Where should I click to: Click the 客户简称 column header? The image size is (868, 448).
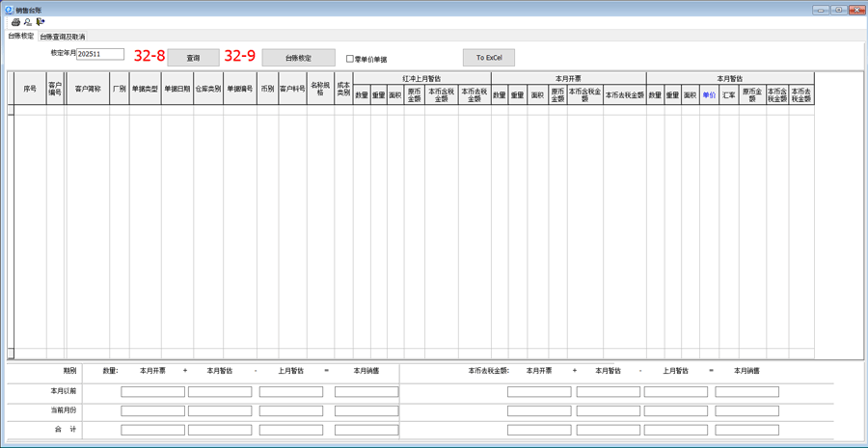tap(88, 89)
